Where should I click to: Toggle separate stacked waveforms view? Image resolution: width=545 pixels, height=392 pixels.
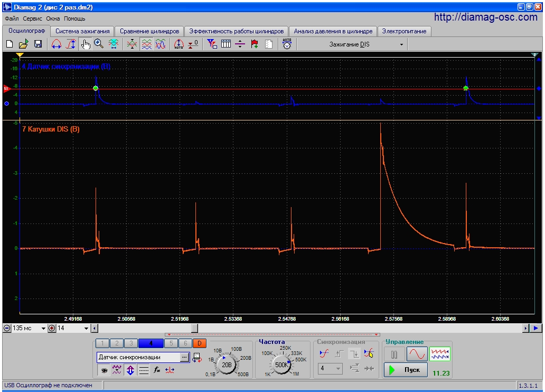146,44
